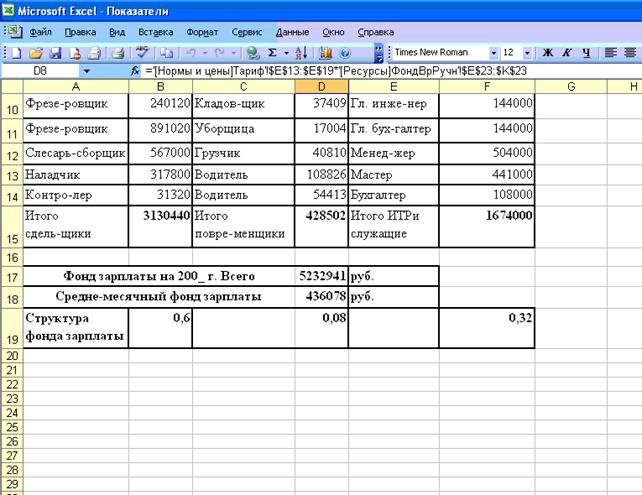The width and height of the screenshot is (642, 495).
Task: Select the cell with value 1674000
Action: tap(487, 226)
